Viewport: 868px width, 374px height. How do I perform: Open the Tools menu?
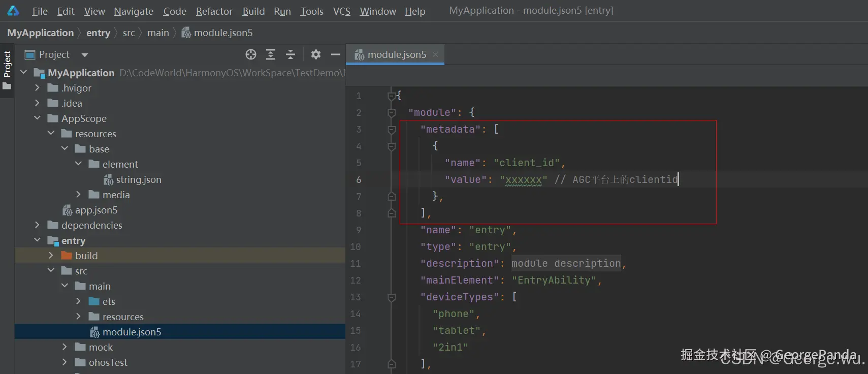[312, 11]
